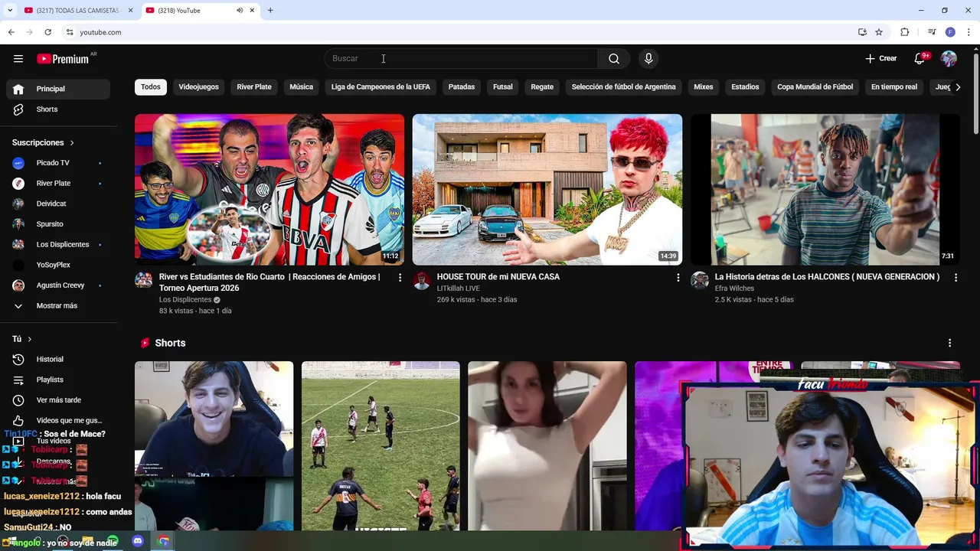Viewport: 980px width, 551px height.
Task: Open options for River vs Estudiantes video
Action: [x=400, y=278]
